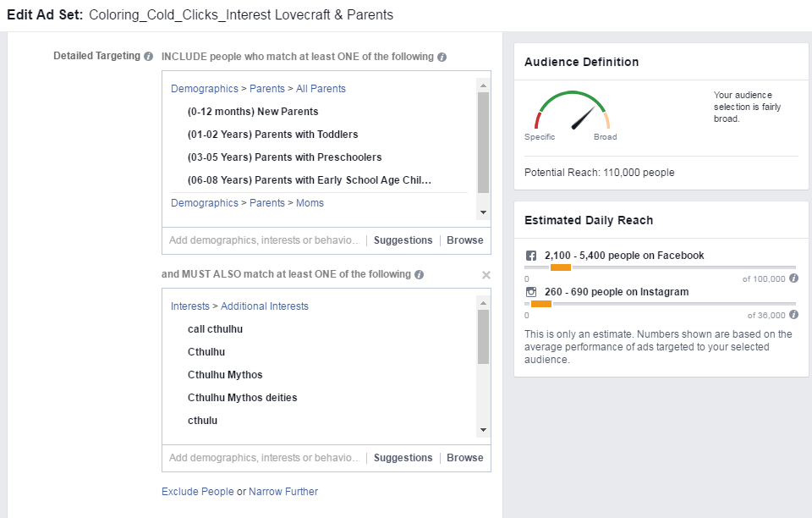Click scroll up arrow in the Interests list

tap(483, 303)
